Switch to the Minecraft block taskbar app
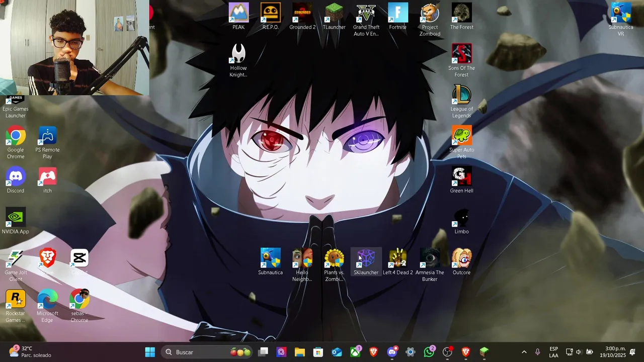 484,352
